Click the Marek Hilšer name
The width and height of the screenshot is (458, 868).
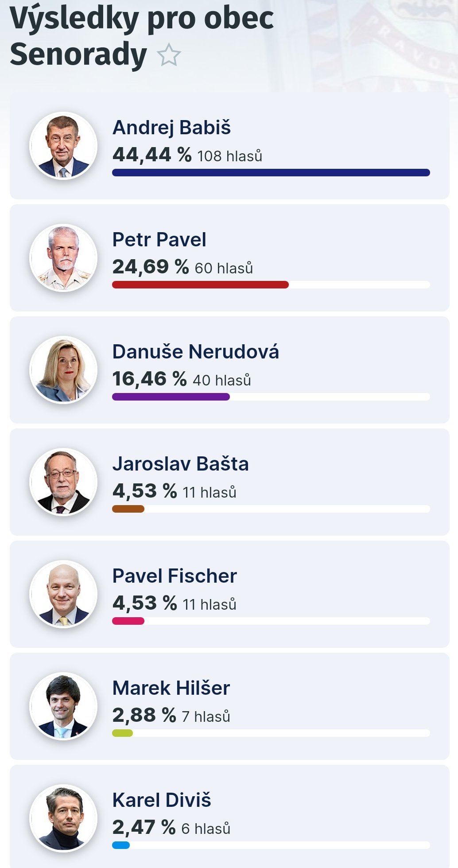point(171,688)
